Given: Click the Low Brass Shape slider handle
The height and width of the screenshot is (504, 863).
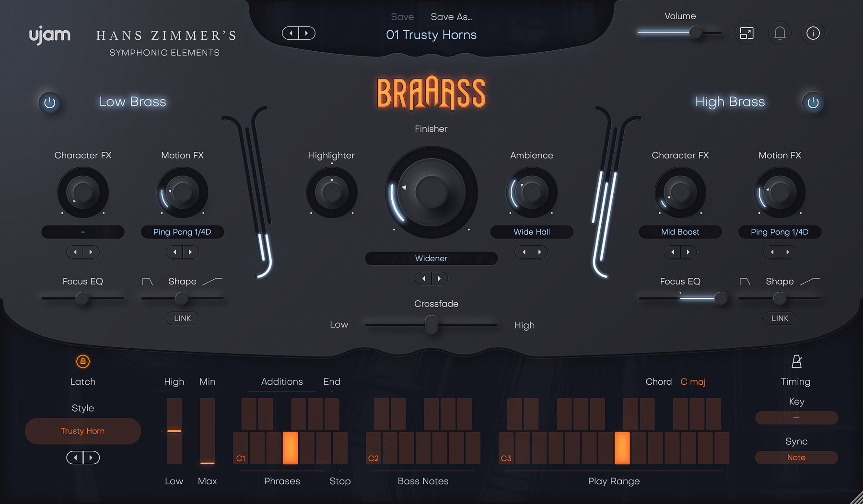Looking at the screenshot, I should click(x=181, y=298).
